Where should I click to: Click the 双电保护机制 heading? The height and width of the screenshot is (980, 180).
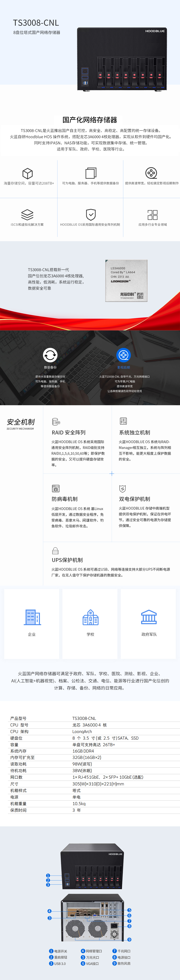135,499
